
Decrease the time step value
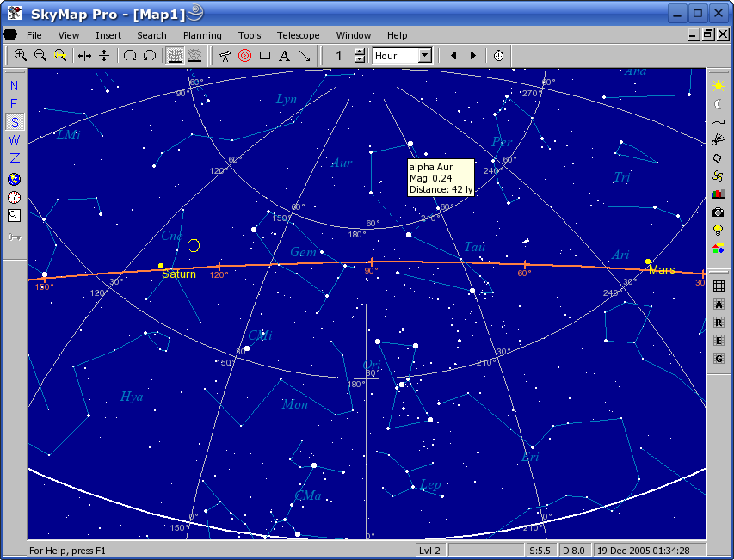click(359, 59)
